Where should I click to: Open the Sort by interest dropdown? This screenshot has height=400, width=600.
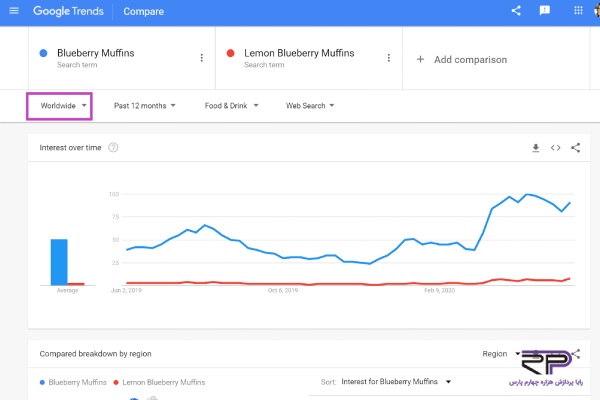(x=396, y=382)
